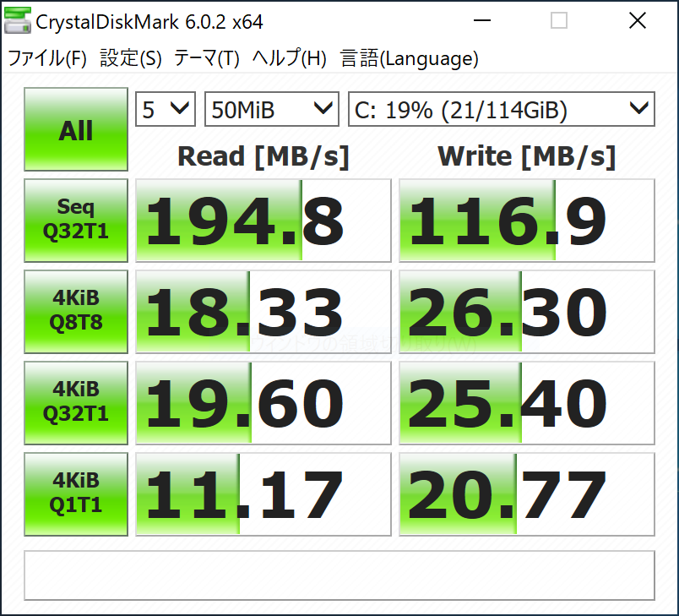Start the Seq Q32T1 benchmark
The height and width of the screenshot is (616, 679).
[x=76, y=220]
